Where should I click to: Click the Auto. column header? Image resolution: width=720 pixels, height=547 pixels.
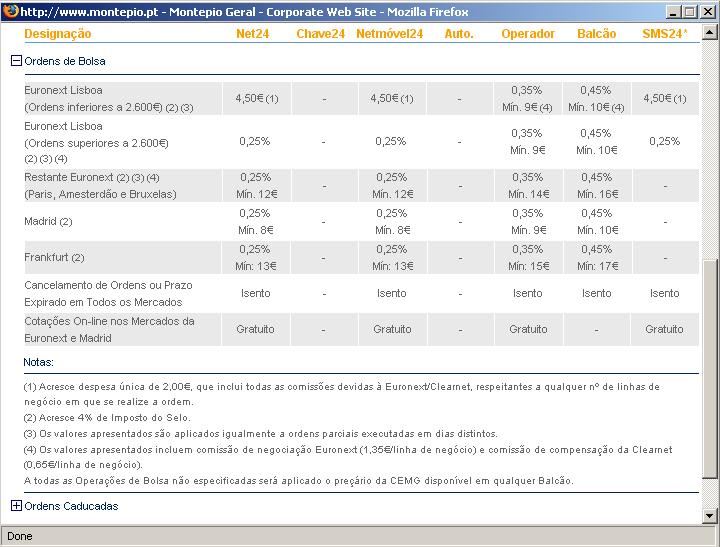point(459,34)
